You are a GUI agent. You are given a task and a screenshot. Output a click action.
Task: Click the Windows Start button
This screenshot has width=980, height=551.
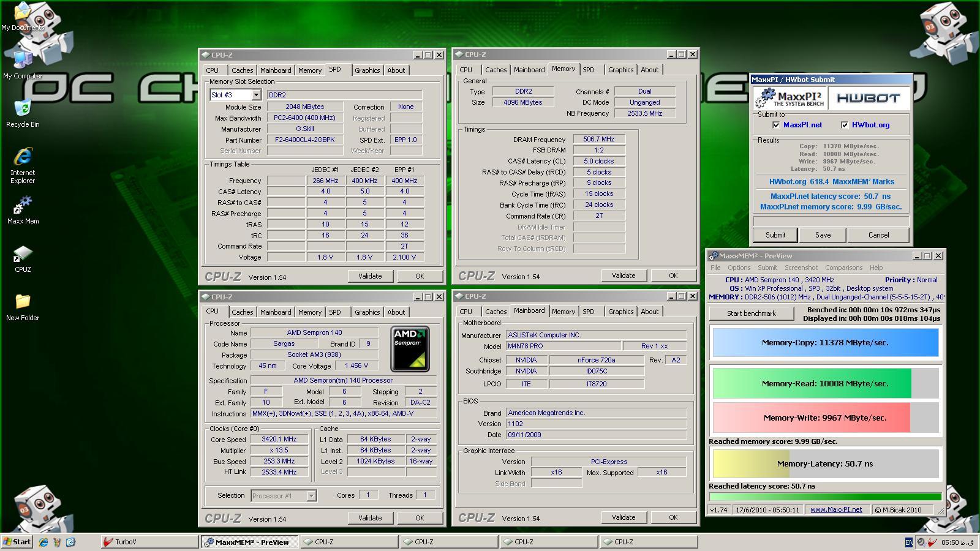17,542
